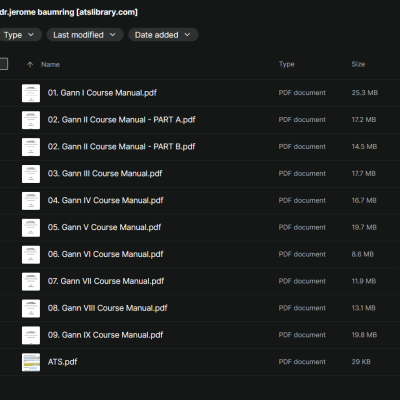Open 06. Gann VI Course Manual.pdf

coord(105,254)
